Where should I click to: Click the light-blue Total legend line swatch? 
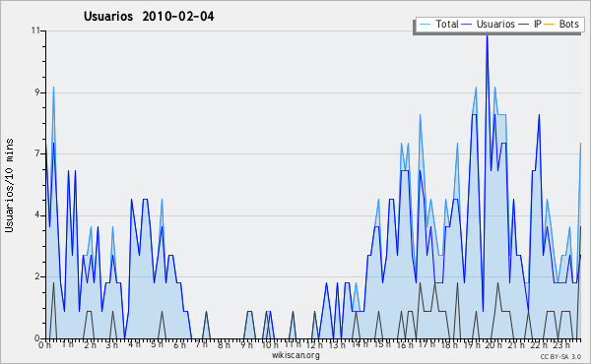click(425, 25)
